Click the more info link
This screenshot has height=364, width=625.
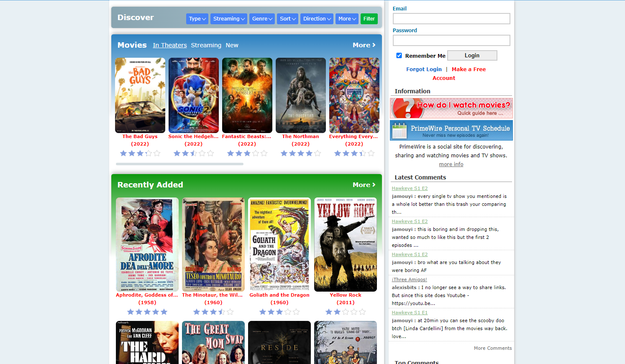click(451, 164)
